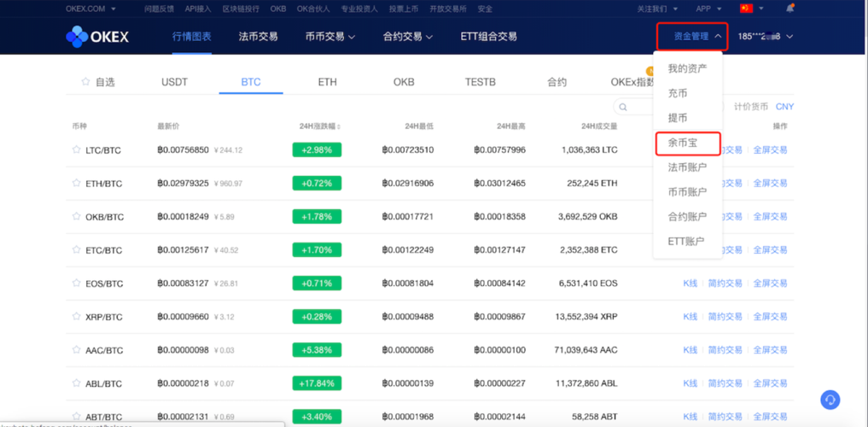Star the ABL/BTC pair as favorite
The height and width of the screenshot is (427, 868).
pyautogui.click(x=77, y=383)
